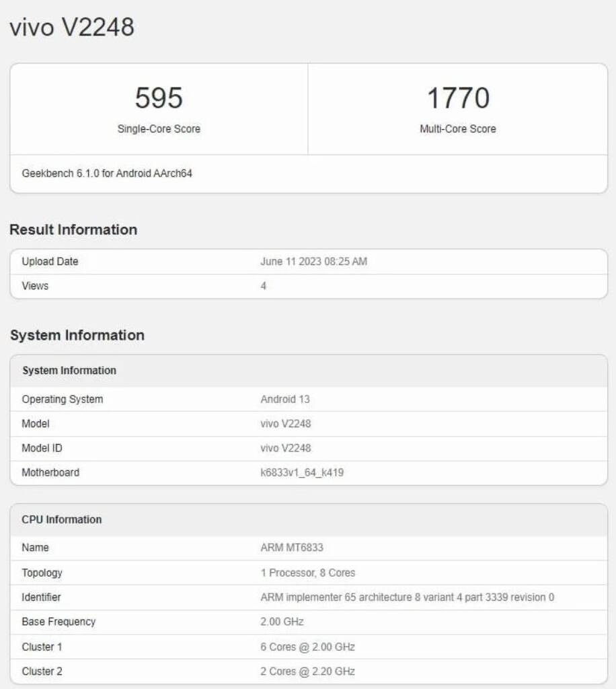Viewport: 616px width, 689px height.
Task: Click the 'Base Frequency' row label
Action: (x=59, y=622)
